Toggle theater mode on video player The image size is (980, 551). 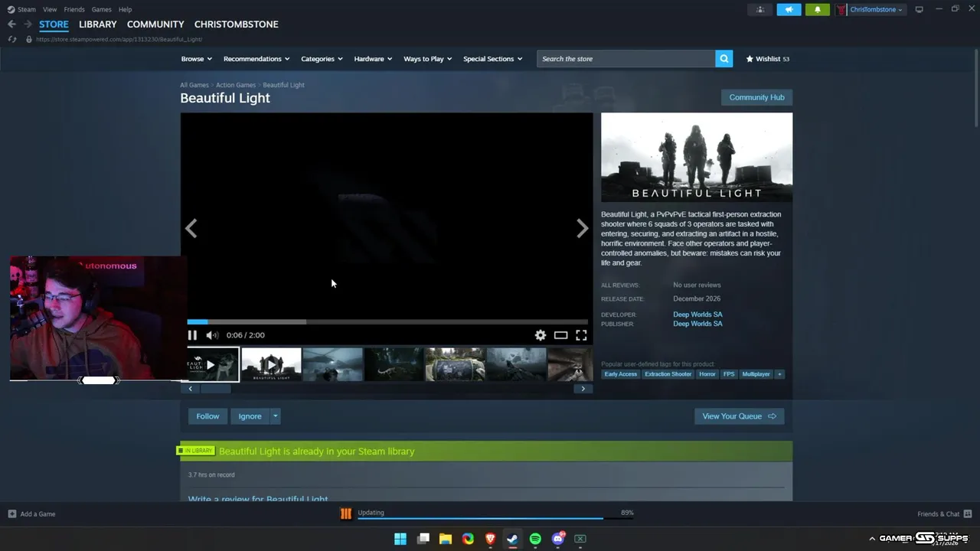coord(560,335)
